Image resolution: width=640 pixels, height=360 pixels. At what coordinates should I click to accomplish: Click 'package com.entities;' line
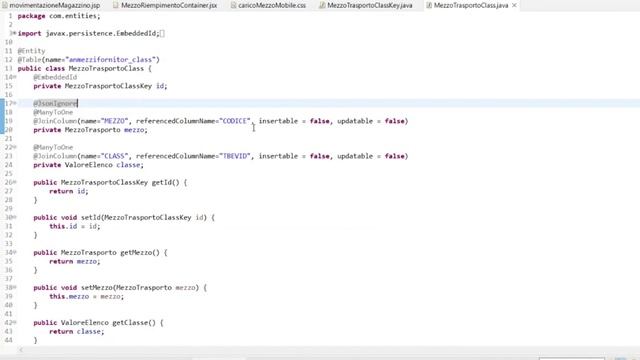(x=59, y=16)
